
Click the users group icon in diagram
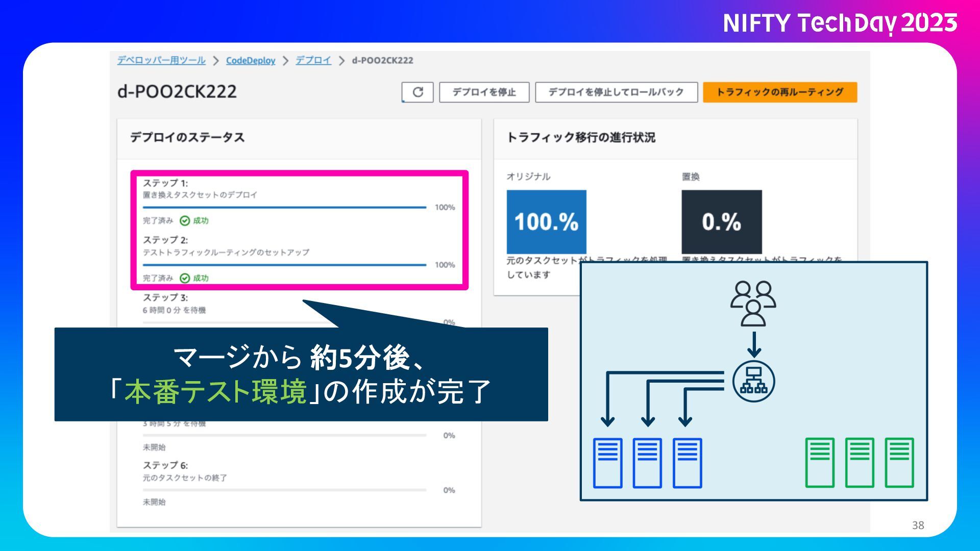point(753,303)
